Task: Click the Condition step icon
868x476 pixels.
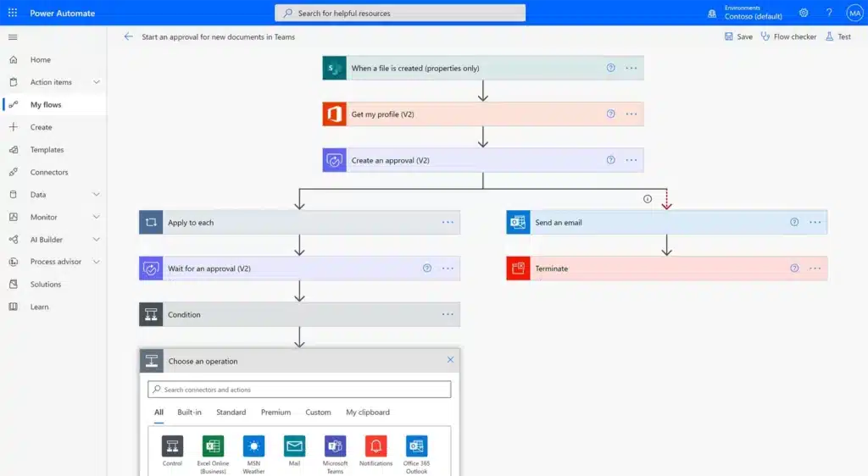Action: point(151,314)
